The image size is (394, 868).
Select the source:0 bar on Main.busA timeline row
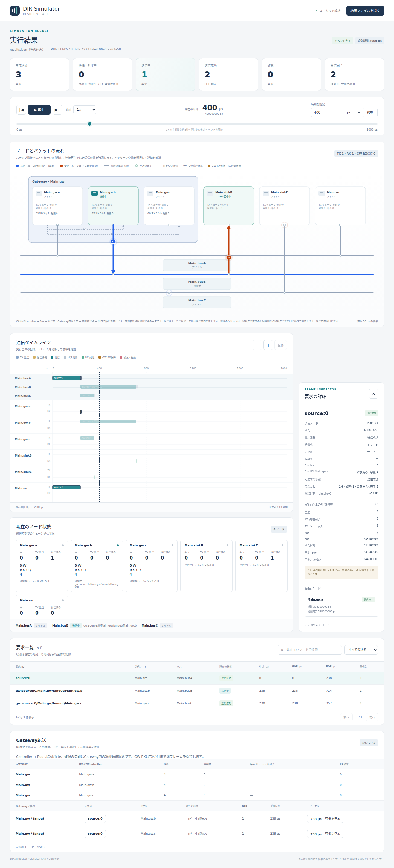tap(67, 378)
